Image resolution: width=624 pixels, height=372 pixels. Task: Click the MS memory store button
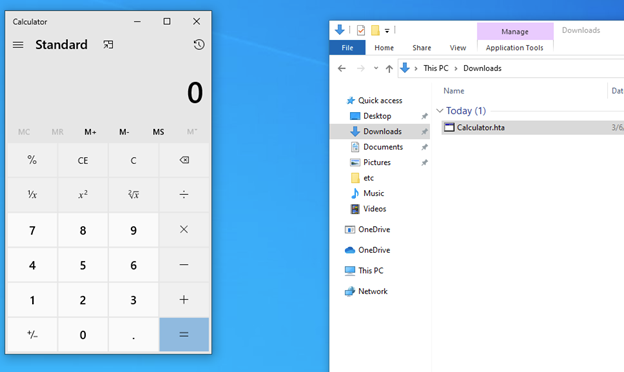(158, 132)
